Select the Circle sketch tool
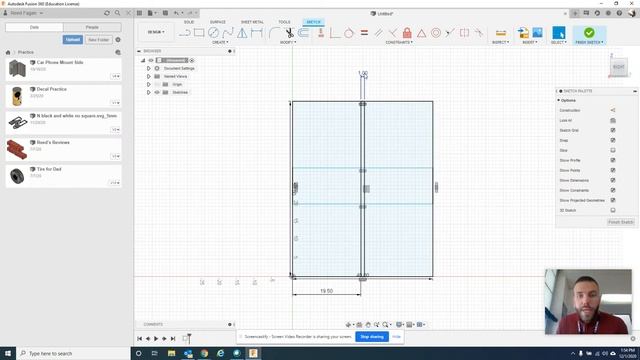The height and width of the screenshot is (360, 640). point(213,33)
